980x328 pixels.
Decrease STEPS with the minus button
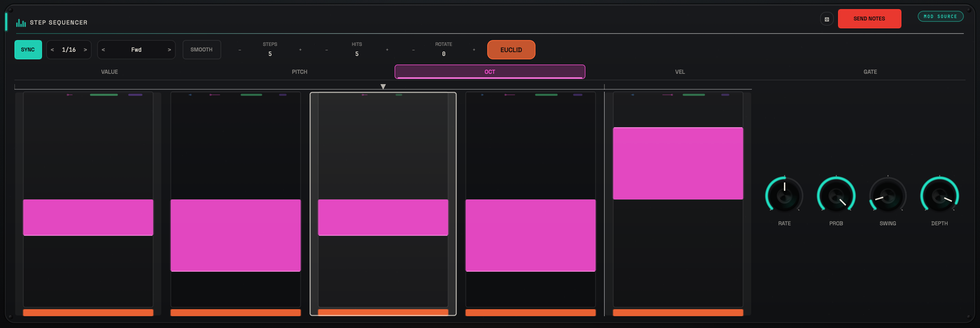click(x=239, y=50)
